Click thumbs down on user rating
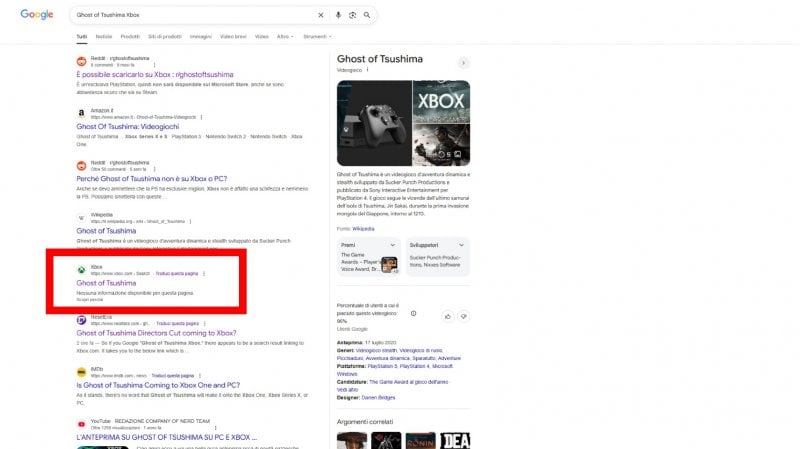The width and height of the screenshot is (800, 449). (463, 316)
